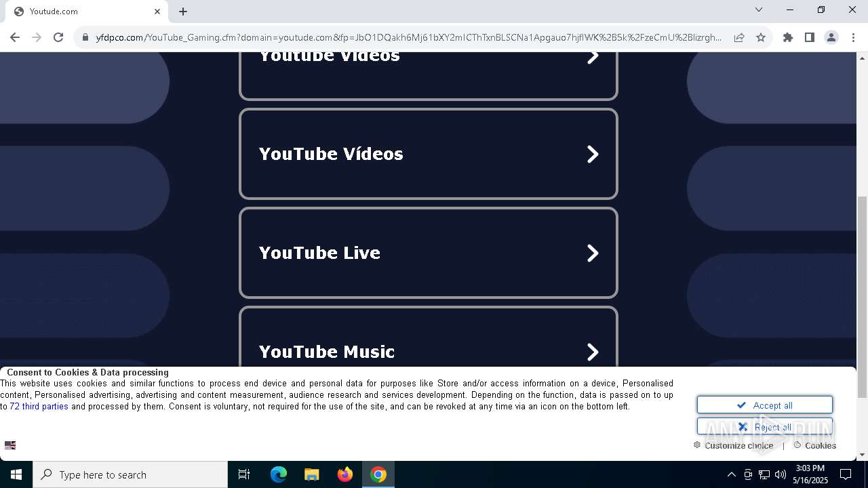Open the Windows Start menu
Screen dimensions: 868x488
(x=16, y=474)
